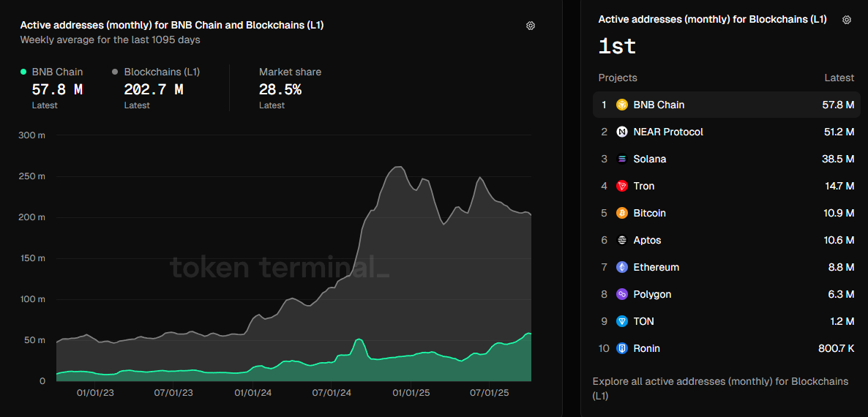Click the Bitcoin logo icon

click(622, 213)
